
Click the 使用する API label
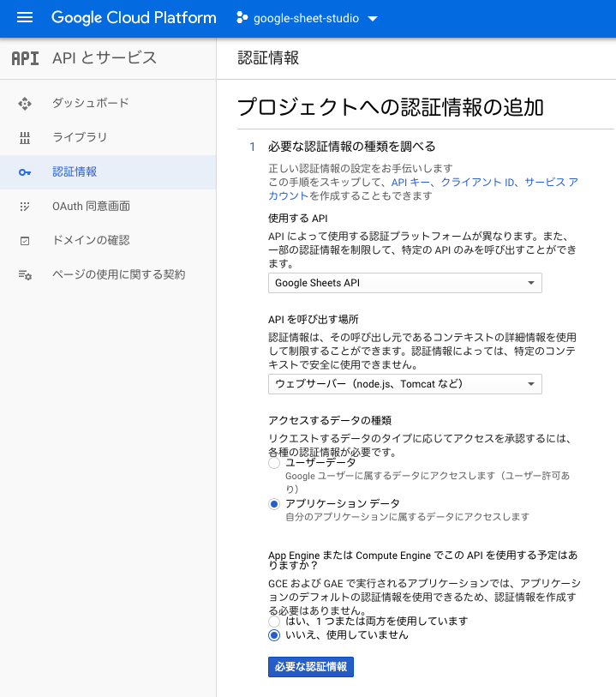coord(298,219)
